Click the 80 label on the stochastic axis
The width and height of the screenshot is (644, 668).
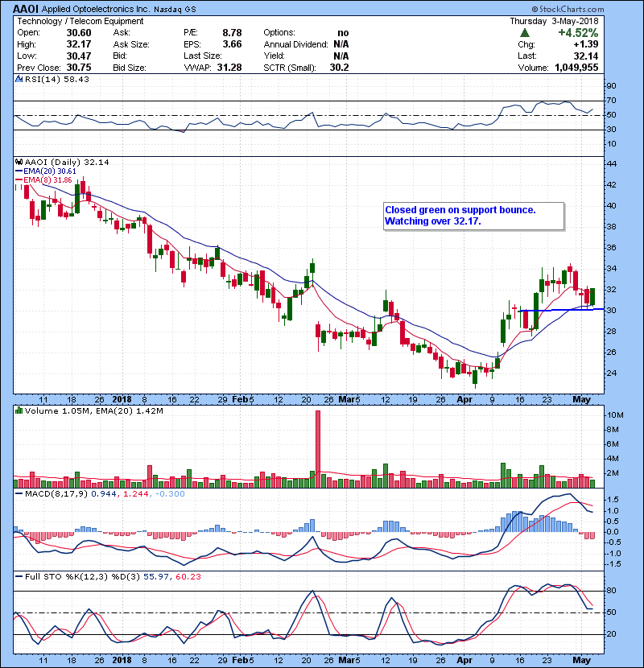coord(611,591)
